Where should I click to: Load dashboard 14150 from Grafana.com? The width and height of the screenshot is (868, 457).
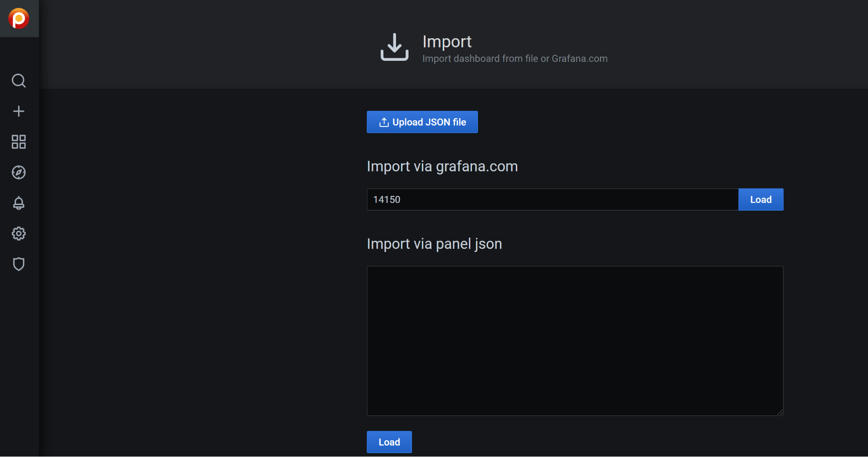tap(760, 199)
